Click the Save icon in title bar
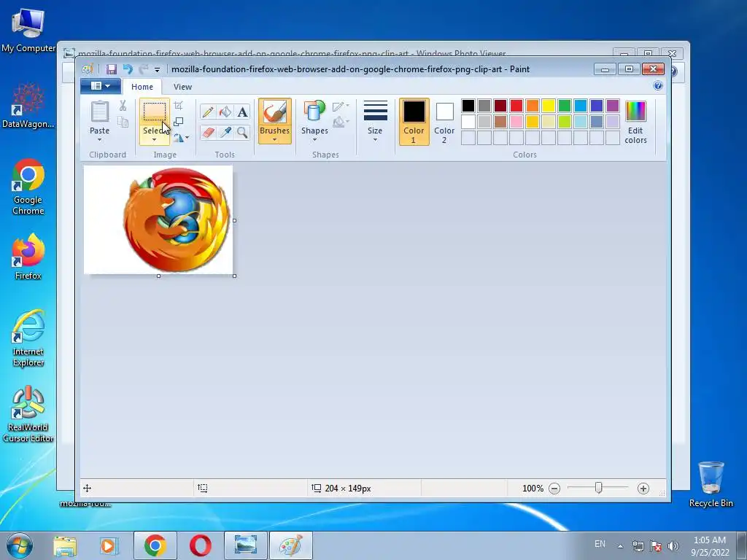The height and width of the screenshot is (560, 747). pyautogui.click(x=111, y=69)
